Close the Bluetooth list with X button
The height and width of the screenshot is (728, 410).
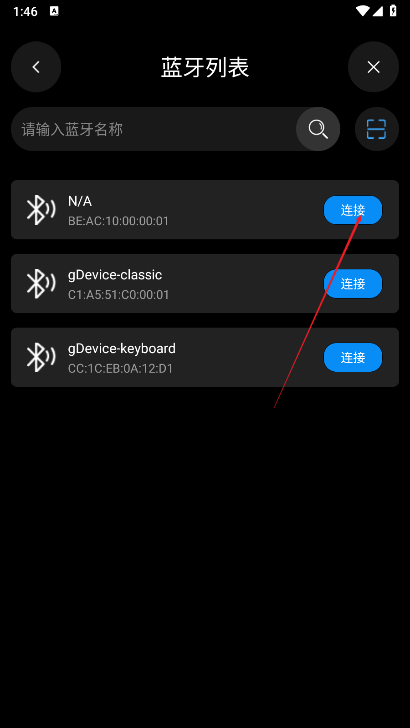point(373,67)
